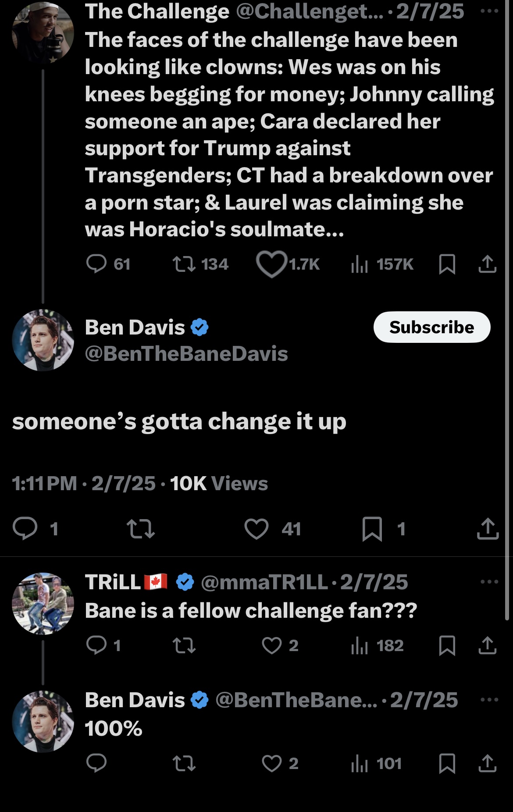Viewport: 513px width, 812px height.
Task: Open The Challenge account avatar
Action: 43,33
